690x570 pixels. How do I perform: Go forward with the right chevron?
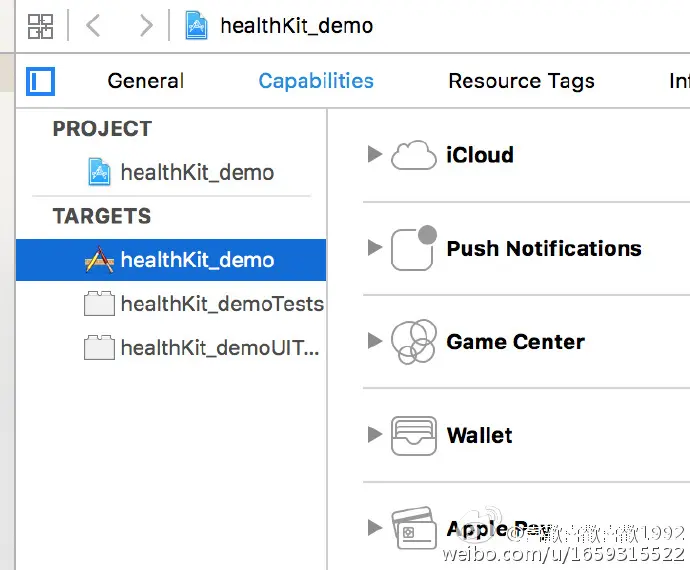(x=146, y=26)
